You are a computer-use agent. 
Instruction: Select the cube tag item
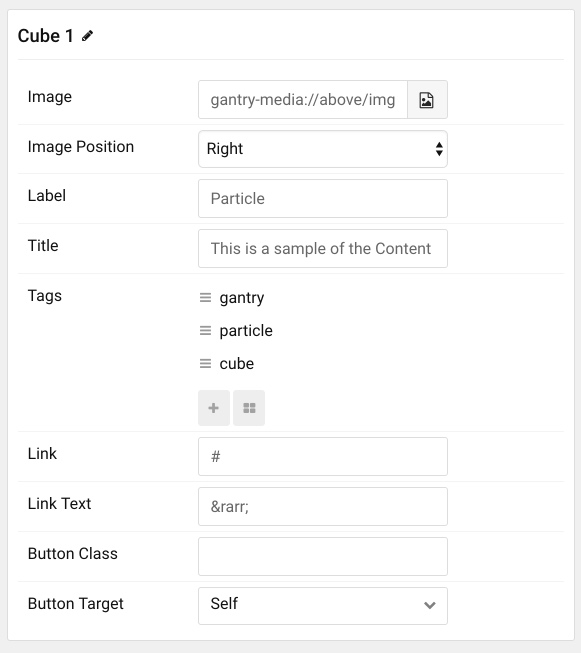[237, 364]
